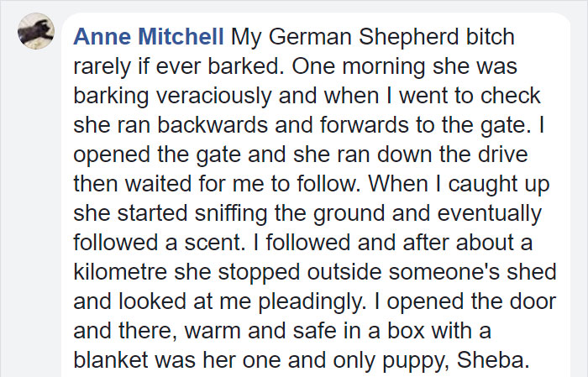Screen dimensions: 588x377
Task: Click the word 'kilometre' in the comment
Action: pos(120,272)
